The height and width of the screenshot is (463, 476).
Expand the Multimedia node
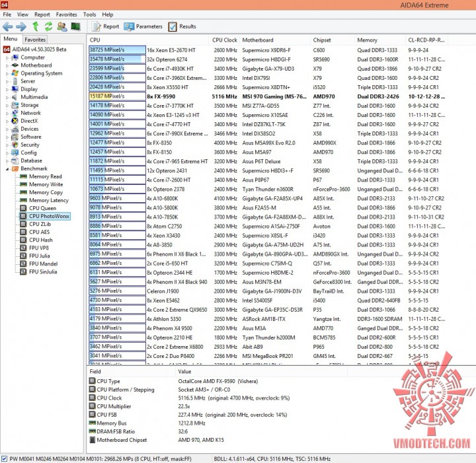(x=7, y=97)
